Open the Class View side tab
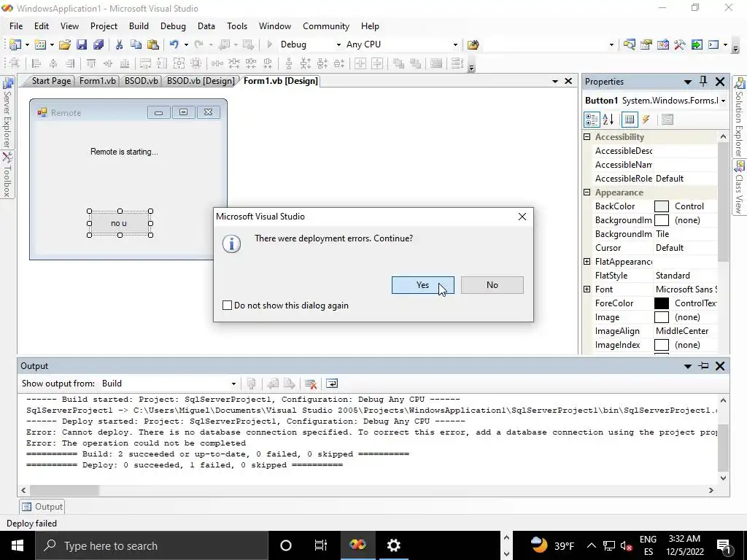747x560 pixels. [739, 187]
